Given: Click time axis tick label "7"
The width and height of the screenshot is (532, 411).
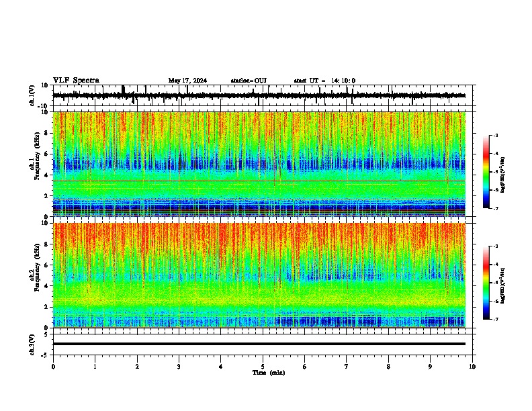Looking at the screenshot, I should click(347, 367).
